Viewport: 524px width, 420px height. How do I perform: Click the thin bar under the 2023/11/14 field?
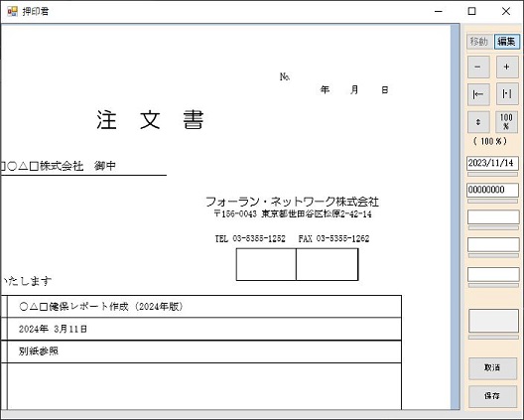pos(492,174)
